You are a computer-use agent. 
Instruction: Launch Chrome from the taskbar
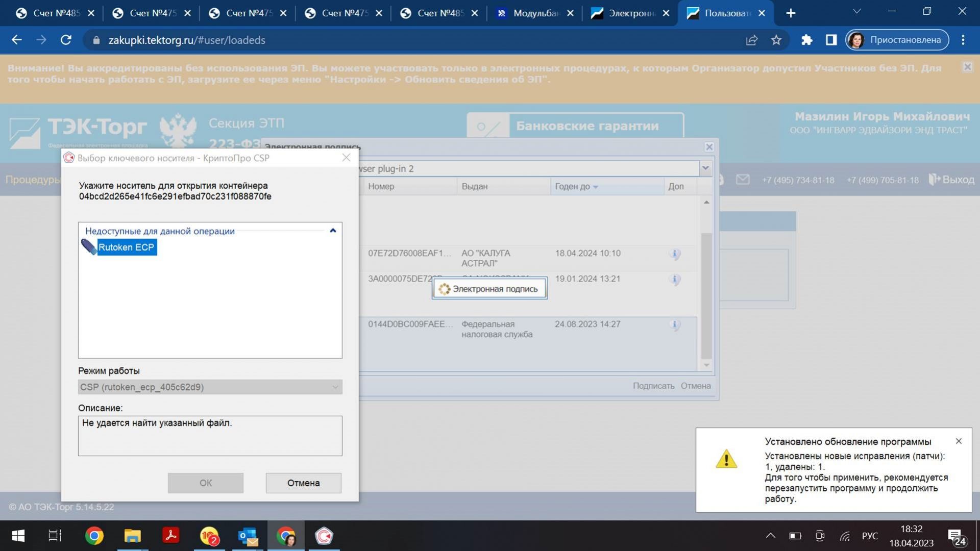coord(94,536)
